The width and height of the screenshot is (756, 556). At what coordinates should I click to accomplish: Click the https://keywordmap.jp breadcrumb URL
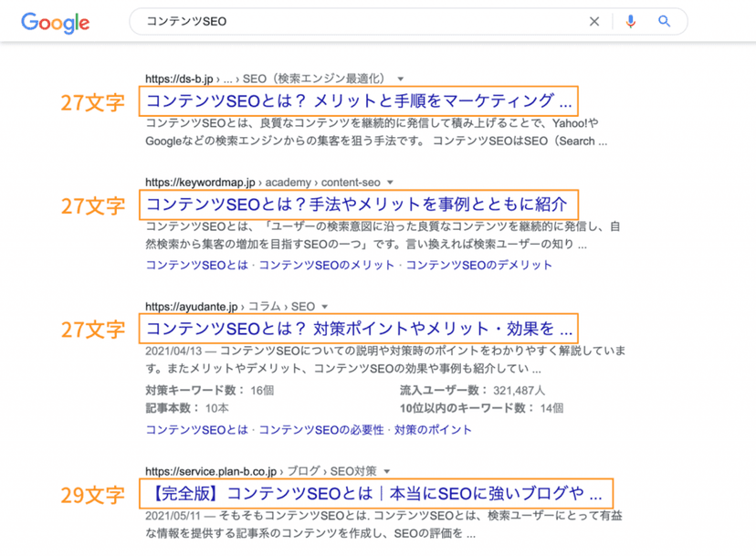(x=200, y=183)
